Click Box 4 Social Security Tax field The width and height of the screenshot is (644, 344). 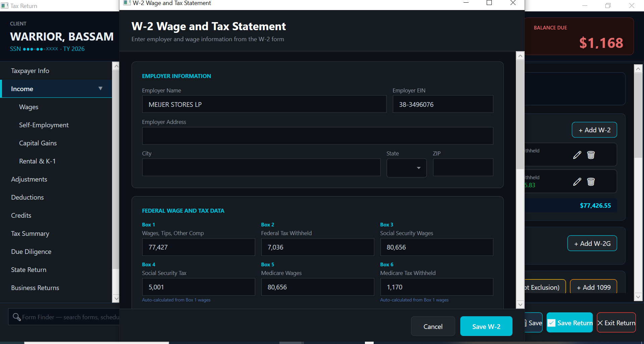click(199, 287)
